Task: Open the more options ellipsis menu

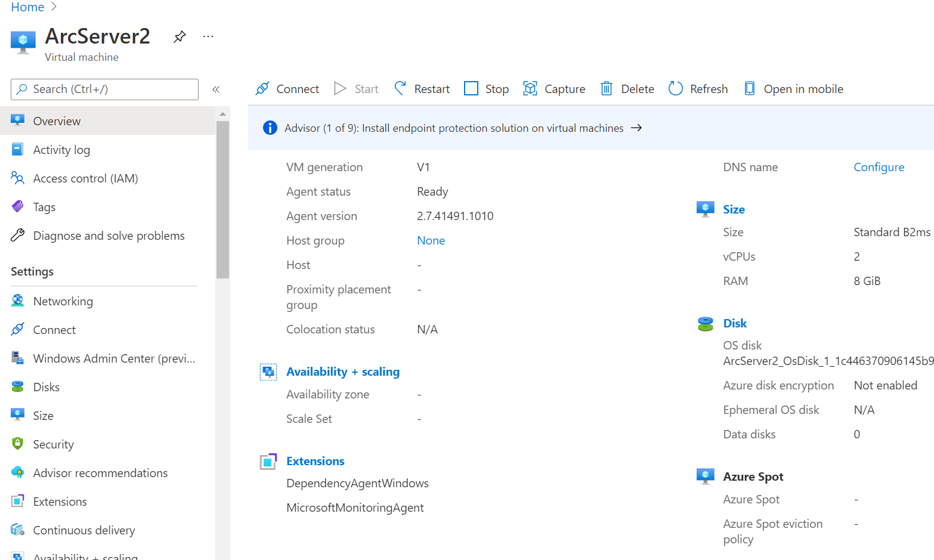Action: [x=208, y=36]
